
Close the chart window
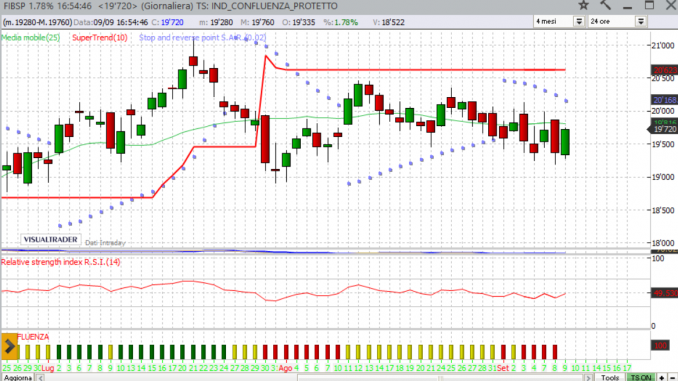(x=671, y=5)
